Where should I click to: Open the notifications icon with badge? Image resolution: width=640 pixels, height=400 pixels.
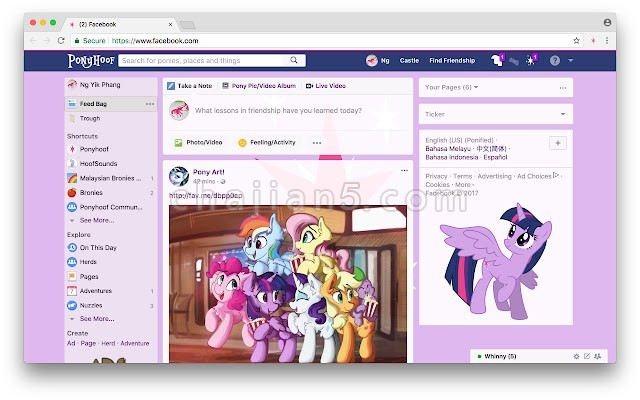pyautogui.click(x=531, y=61)
